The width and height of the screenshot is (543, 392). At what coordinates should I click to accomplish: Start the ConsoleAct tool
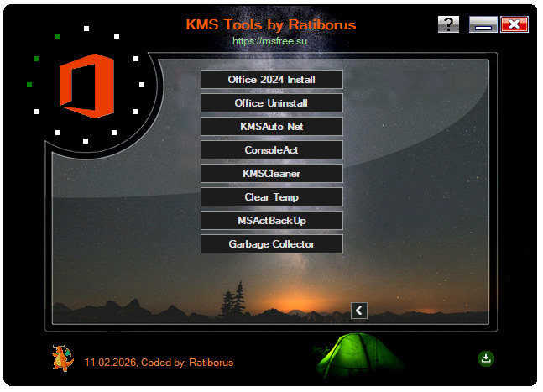tap(272, 150)
